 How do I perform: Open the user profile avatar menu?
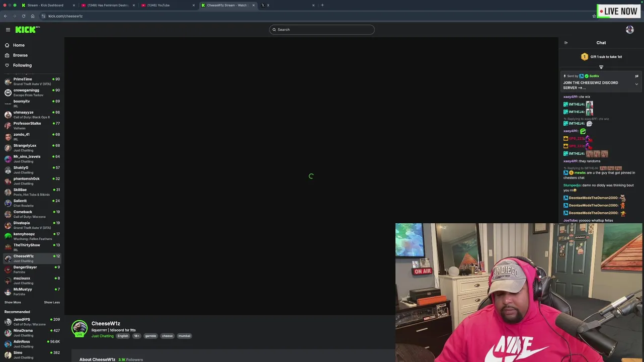(x=629, y=30)
